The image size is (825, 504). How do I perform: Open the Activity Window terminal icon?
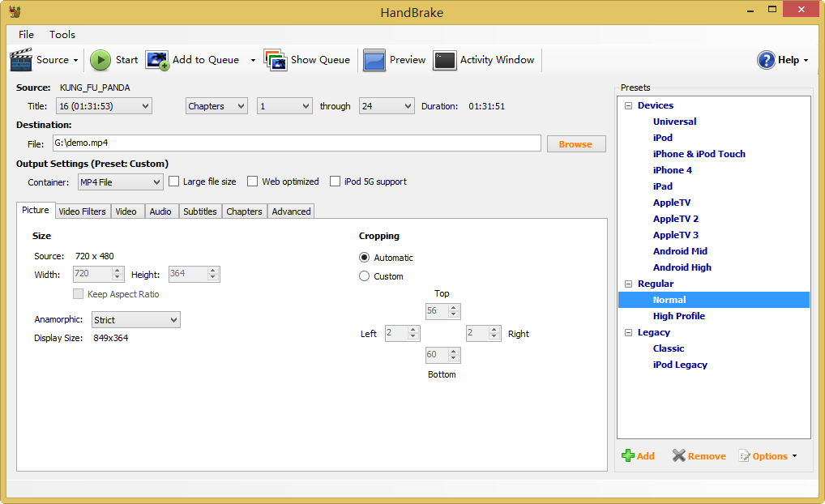click(444, 60)
